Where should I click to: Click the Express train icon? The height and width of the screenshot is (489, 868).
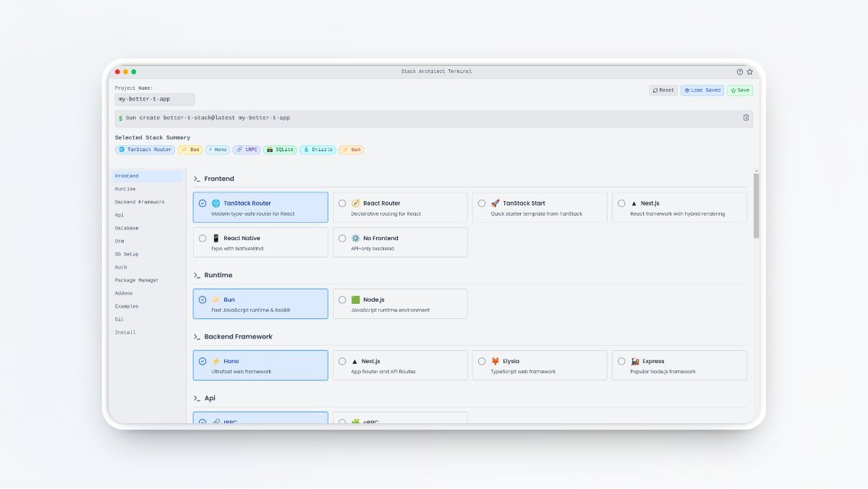(634, 361)
